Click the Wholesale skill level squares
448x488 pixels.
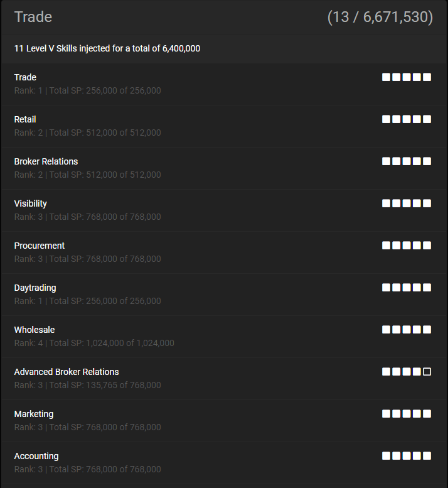(407, 330)
